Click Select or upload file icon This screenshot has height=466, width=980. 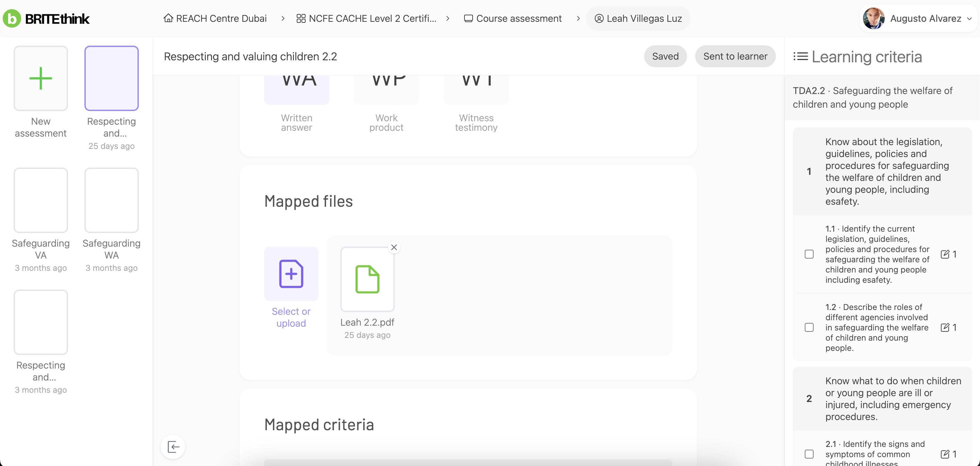(x=291, y=274)
